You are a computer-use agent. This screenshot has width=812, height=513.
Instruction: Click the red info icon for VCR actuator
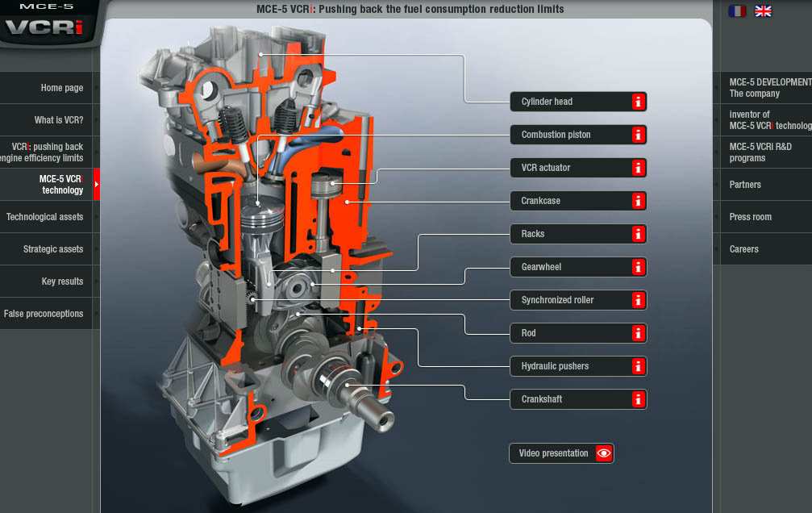pos(638,168)
